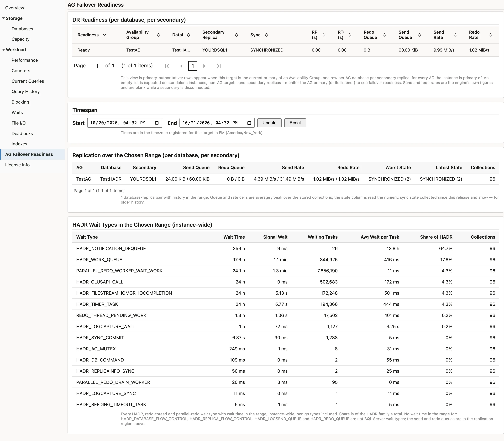
Task: Collapse the Storage tree section
Action: pyautogui.click(x=3, y=18)
